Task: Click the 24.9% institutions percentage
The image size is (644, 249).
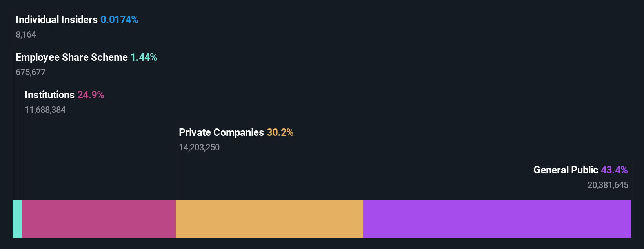Action: [91, 95]
